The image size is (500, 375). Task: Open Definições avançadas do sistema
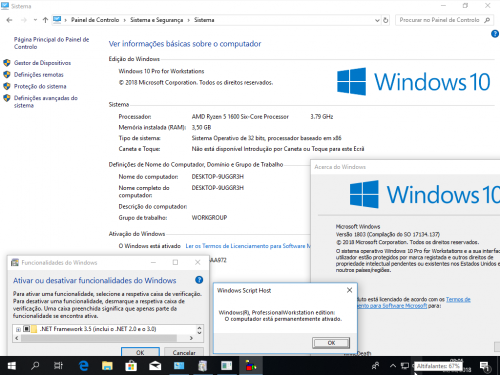pos(46,102)
